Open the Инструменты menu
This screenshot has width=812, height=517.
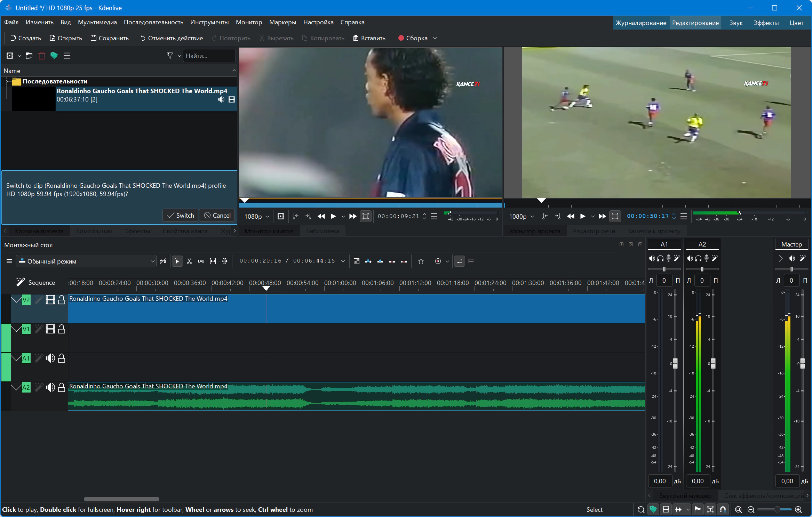coord(209,22)
